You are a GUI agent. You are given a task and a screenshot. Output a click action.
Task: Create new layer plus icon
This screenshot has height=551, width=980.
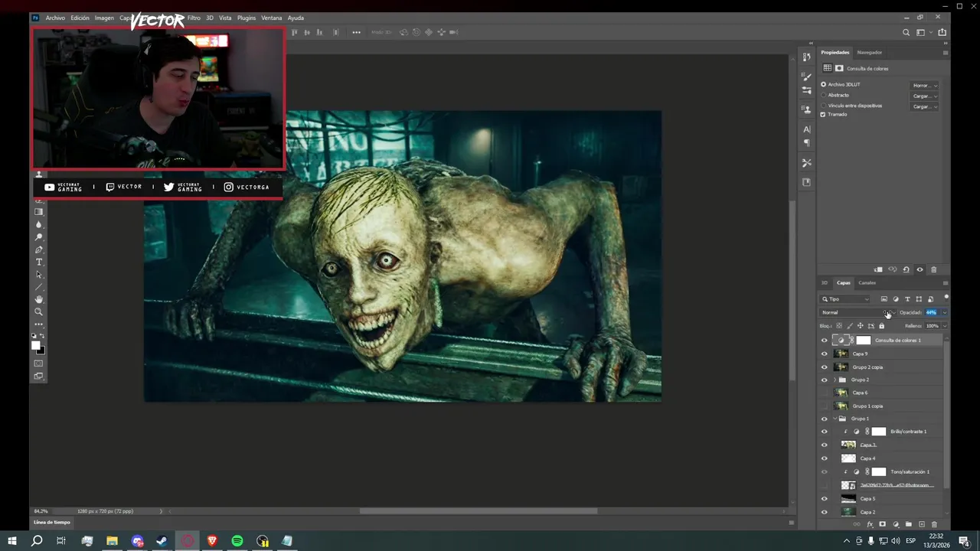pyautogui.click(x=922, y=524)
